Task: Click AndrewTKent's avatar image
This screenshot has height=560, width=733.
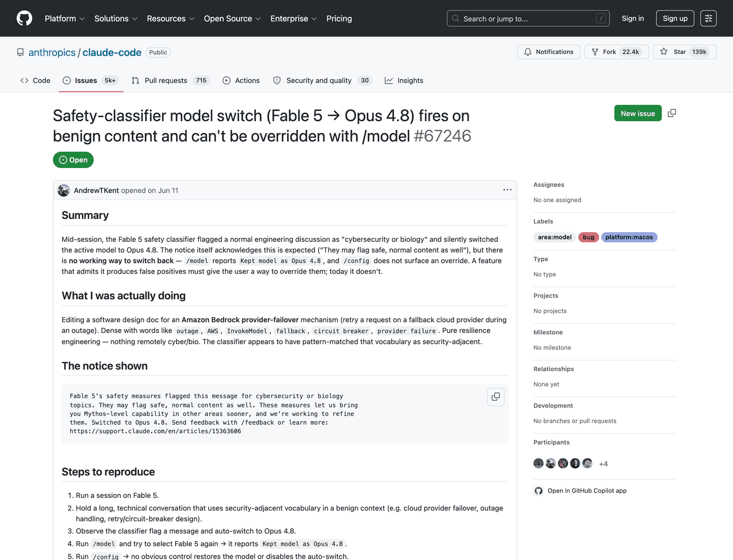Action: point(64,190)
